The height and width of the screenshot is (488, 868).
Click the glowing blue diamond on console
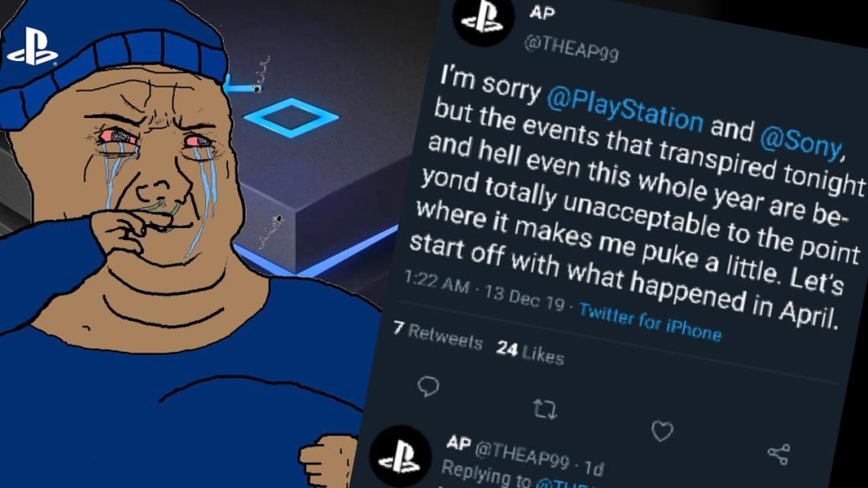pos(291,117)
